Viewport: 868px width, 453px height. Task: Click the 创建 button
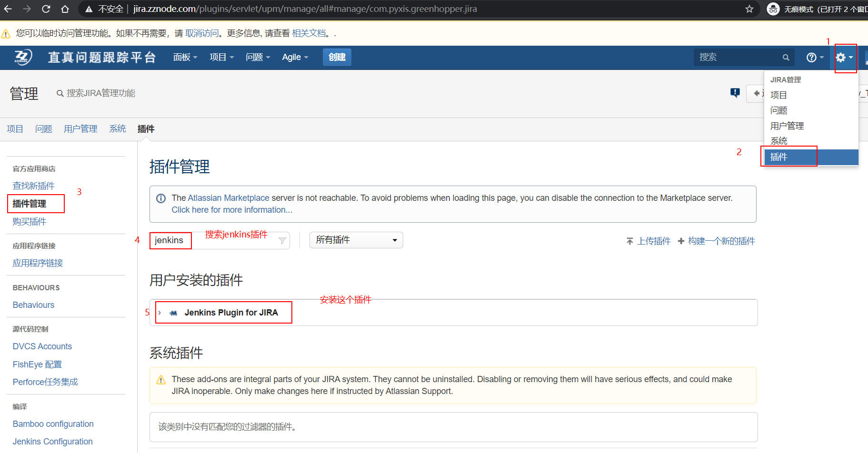coord(337,57)
